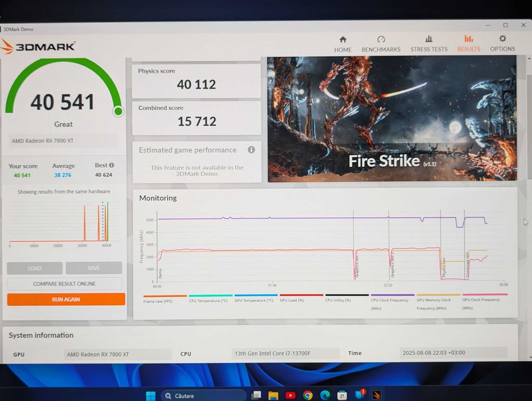This screenshot has width=532, height=401.
Task: Click 'Showing results from the same hardware' text
Action: [x=64, y=191]
